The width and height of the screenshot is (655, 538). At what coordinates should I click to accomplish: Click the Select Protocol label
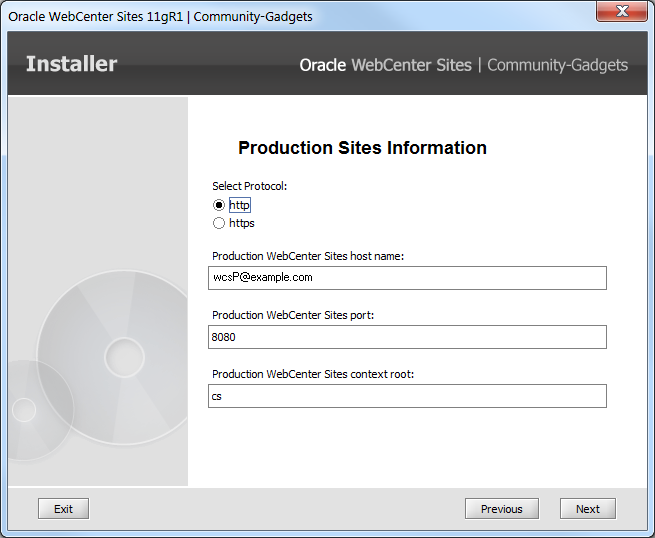tap(249, 186)
